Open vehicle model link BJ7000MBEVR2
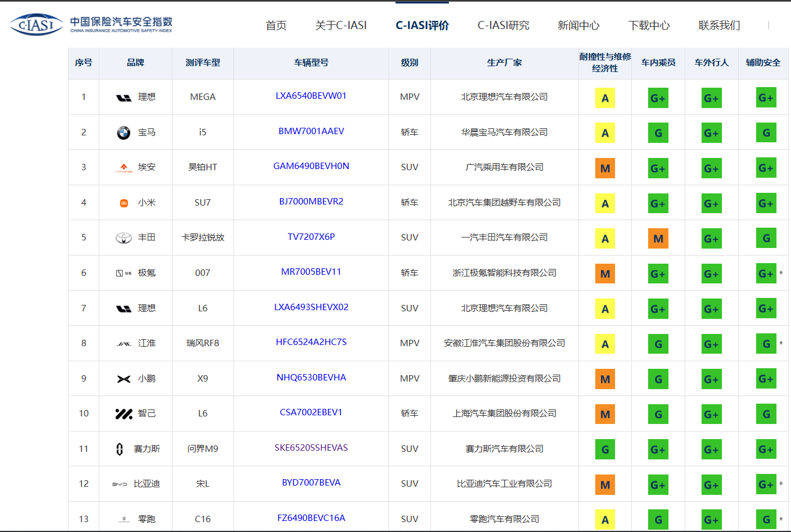Image resolution: width=791 pixels, height=532 pixels. pyautogui.click(x=311, y=202)
